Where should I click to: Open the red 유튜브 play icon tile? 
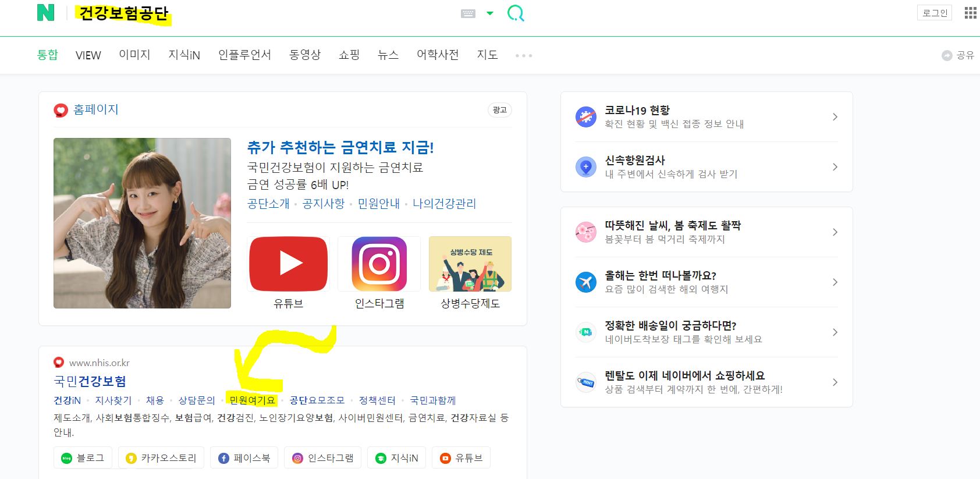point(289,264)
